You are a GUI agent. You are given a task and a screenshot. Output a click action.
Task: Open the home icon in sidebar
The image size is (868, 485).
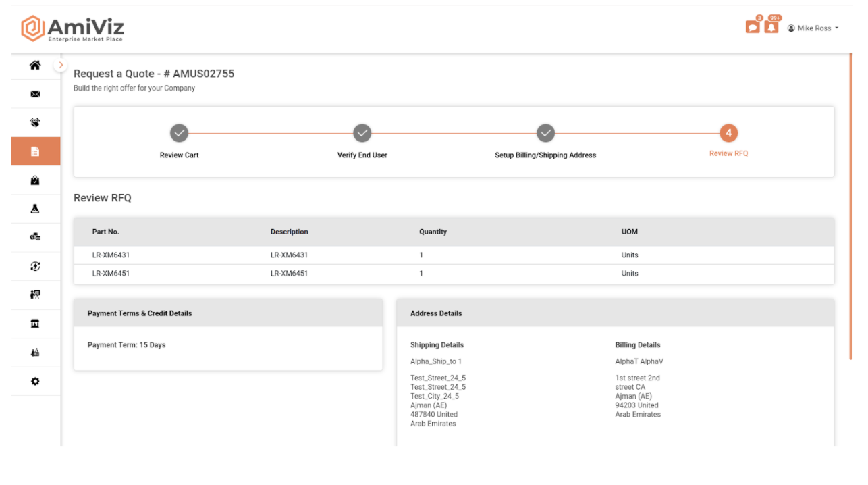(35, 66)
